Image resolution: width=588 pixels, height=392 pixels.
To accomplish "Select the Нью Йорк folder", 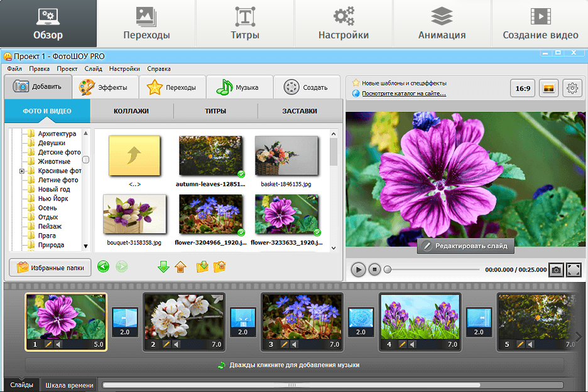I will [x=53, y=199].
